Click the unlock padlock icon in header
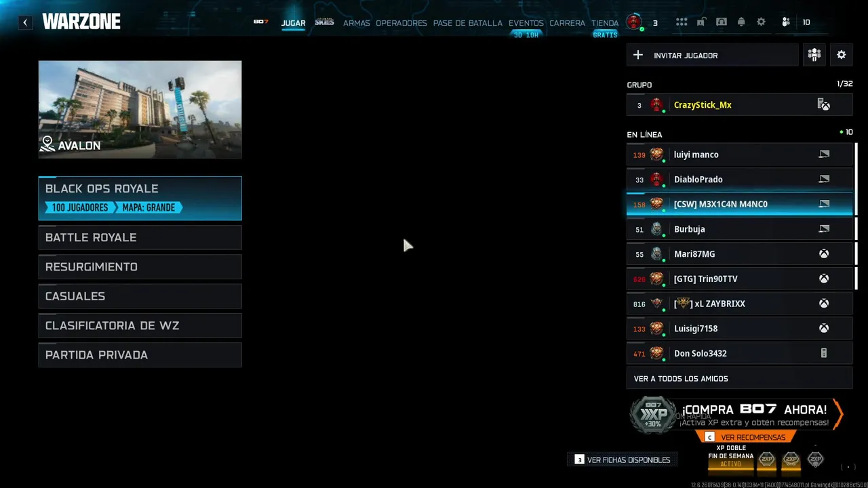This screenshot has height=488, width=868. pos(701,22)
